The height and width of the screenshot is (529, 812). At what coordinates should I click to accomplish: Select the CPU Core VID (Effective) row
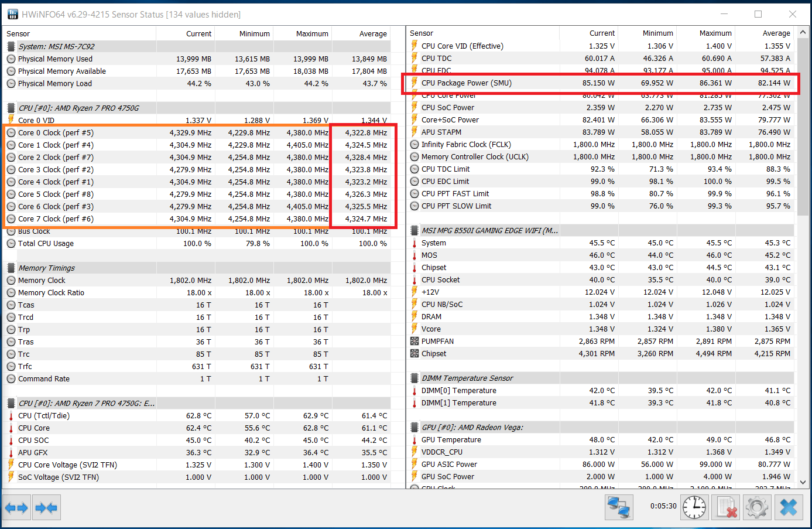click(601, 46)
